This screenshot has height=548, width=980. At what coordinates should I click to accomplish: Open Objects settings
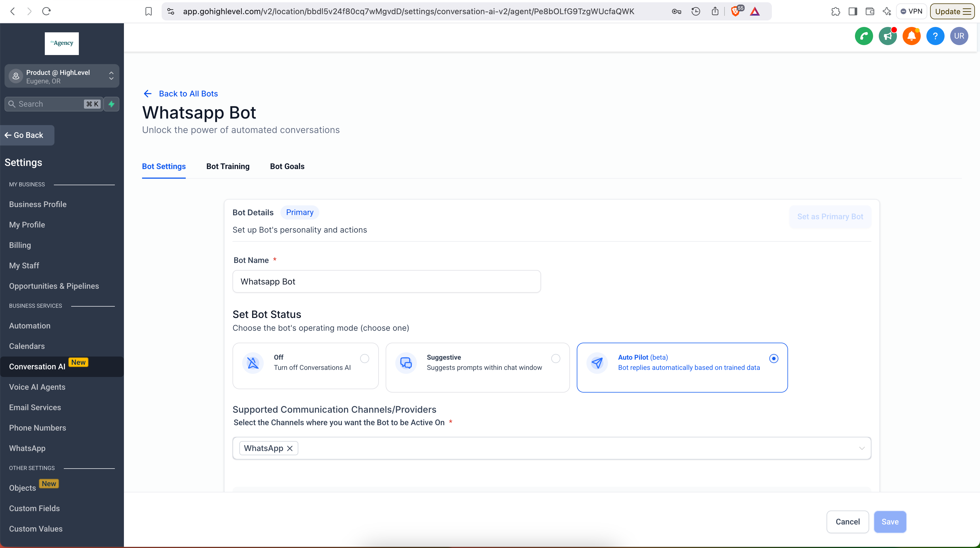22,488
